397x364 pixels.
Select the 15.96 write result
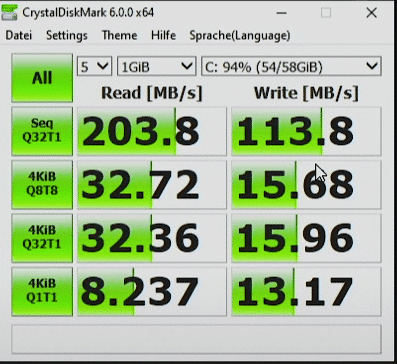306,238
